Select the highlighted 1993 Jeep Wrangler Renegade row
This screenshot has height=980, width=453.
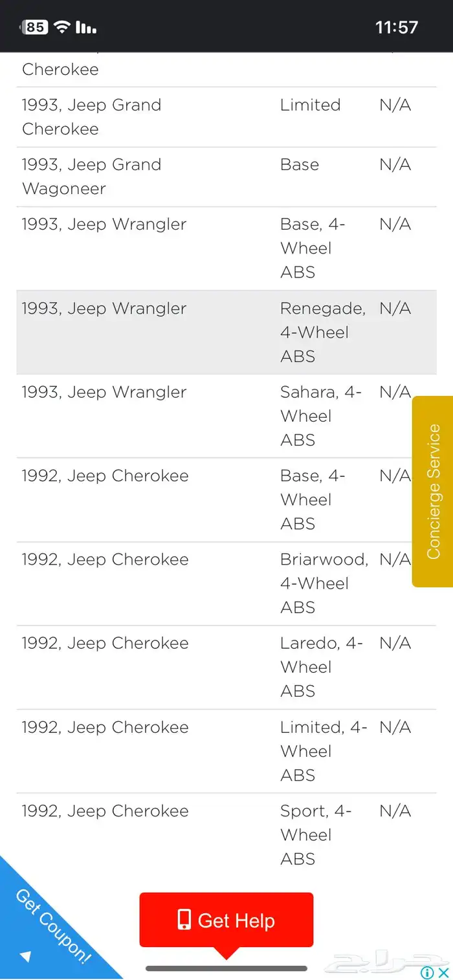(x=226, y=332)
